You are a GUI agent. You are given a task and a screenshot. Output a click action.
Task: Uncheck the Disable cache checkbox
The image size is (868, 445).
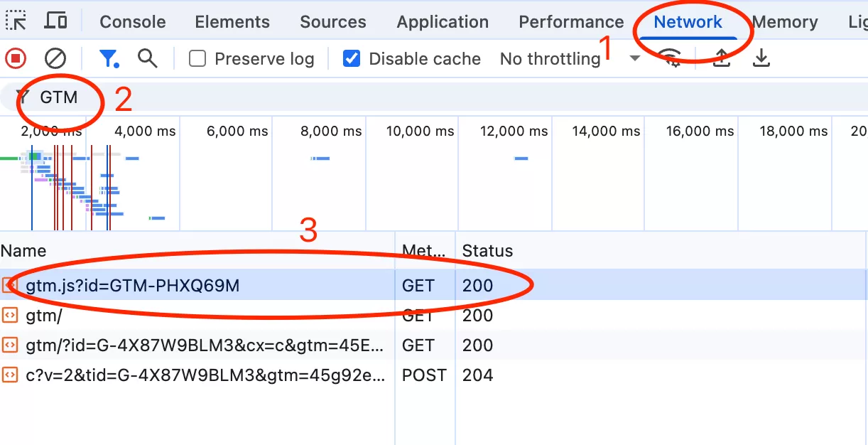352,58
